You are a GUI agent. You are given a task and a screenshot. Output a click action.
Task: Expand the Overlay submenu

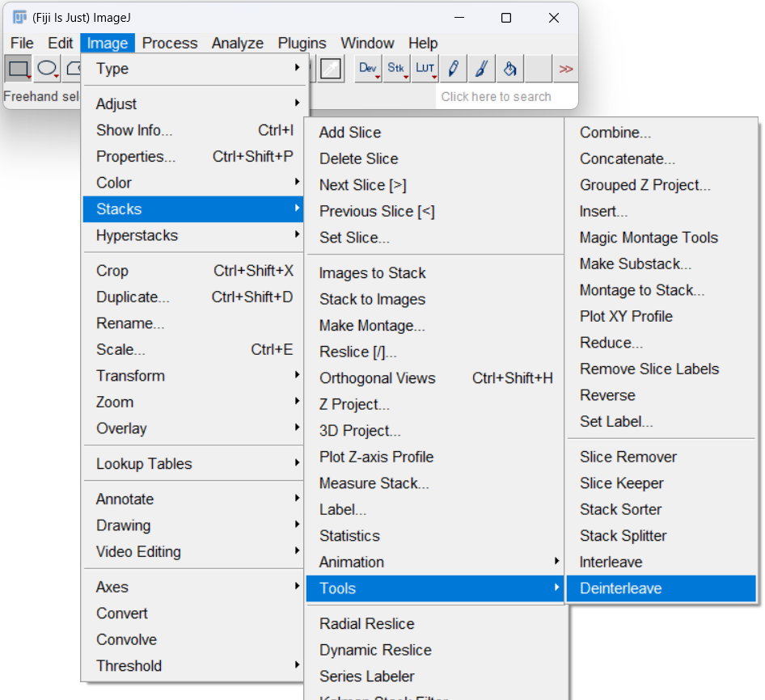[194, 428]
